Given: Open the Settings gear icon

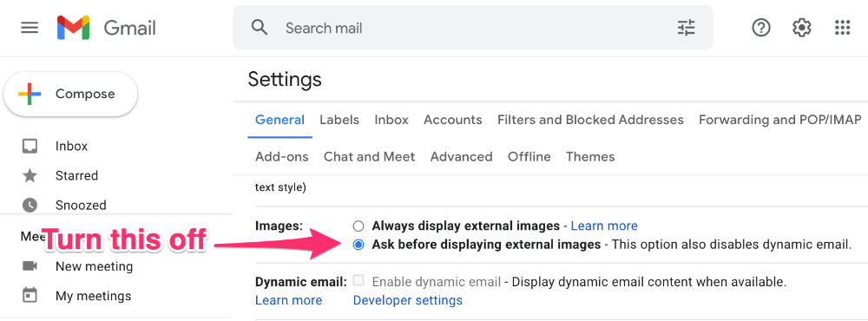Looking at the screenshot, I should (801, 28).
